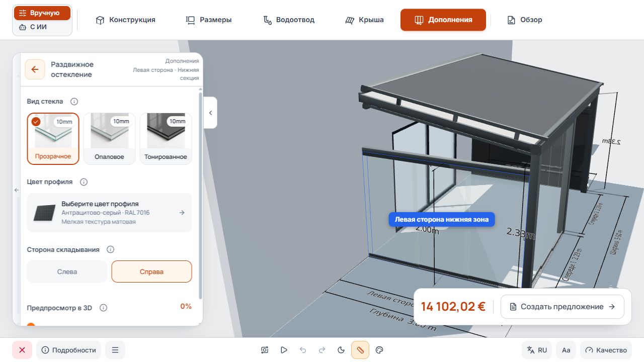Screen dimensions: 644x362
Task: Click the Левая сторона нижняя зона label
Action: click(x=442, y=219)
